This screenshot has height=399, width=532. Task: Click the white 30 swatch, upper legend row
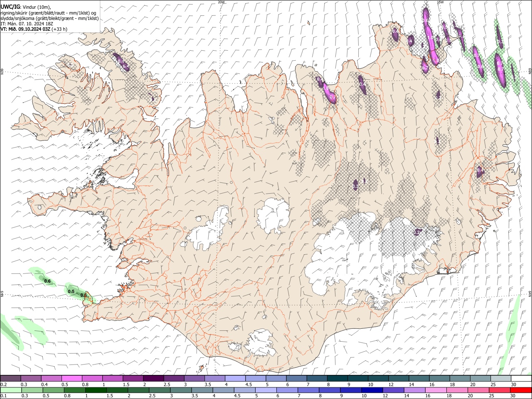pyautogui.click(x=521, y=378)
